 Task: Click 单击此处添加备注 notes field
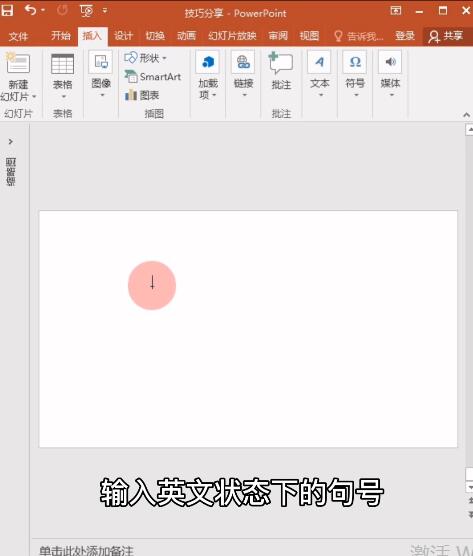86,551
